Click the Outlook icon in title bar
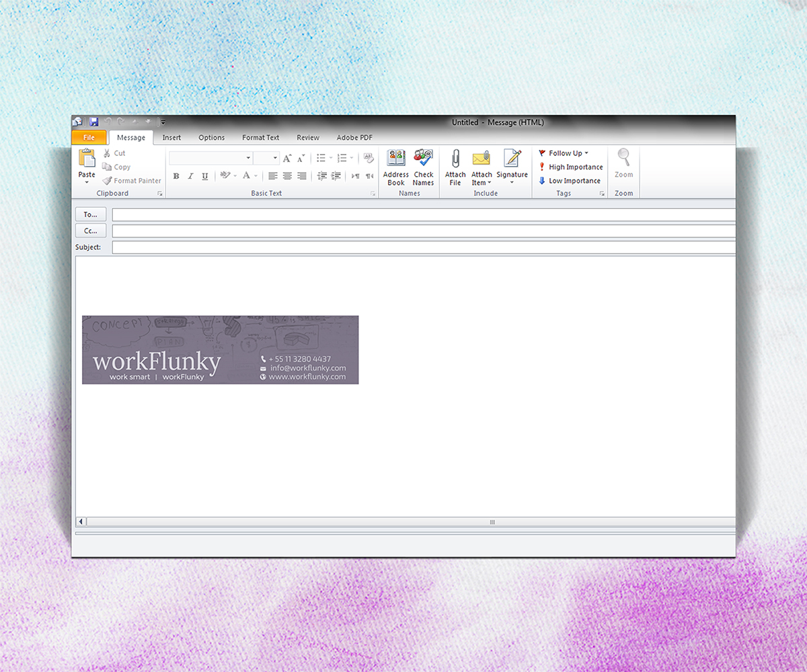807x672 pixels. coord(78,122)
